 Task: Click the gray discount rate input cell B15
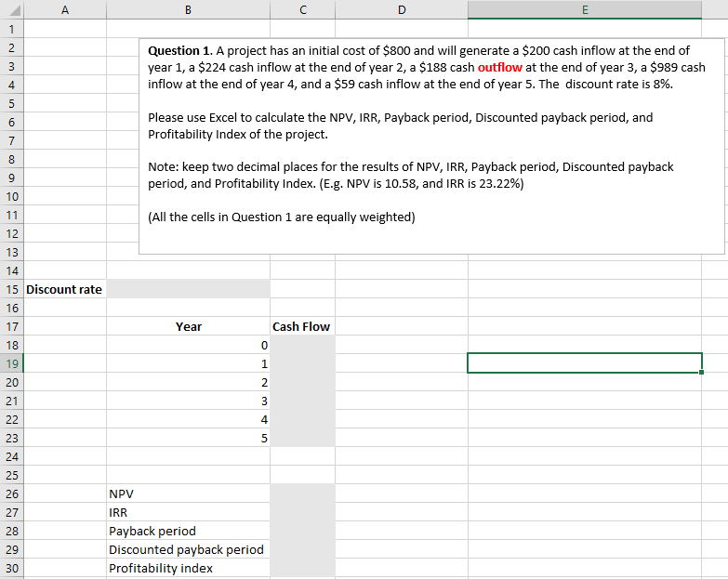(188, 289)
